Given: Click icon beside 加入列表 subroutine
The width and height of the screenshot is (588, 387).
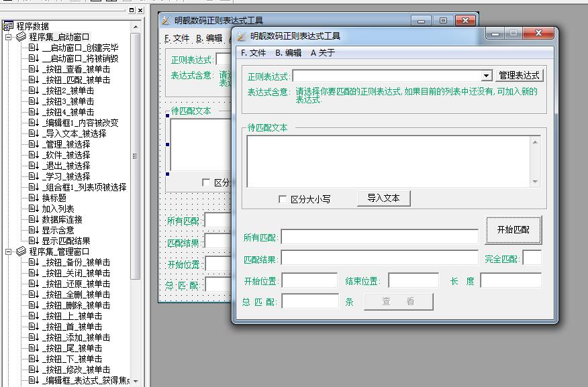Looking at the screenshot, I should click(x=34, y=209).
